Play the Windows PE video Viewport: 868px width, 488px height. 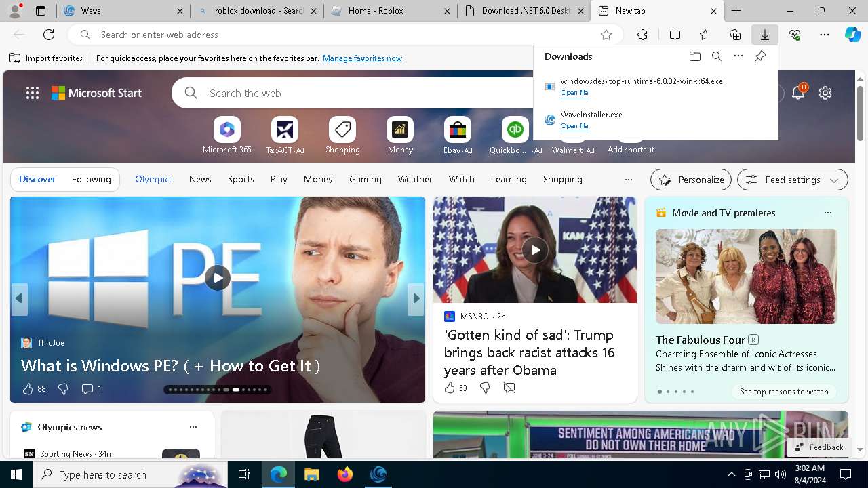(x=218, y=277)
